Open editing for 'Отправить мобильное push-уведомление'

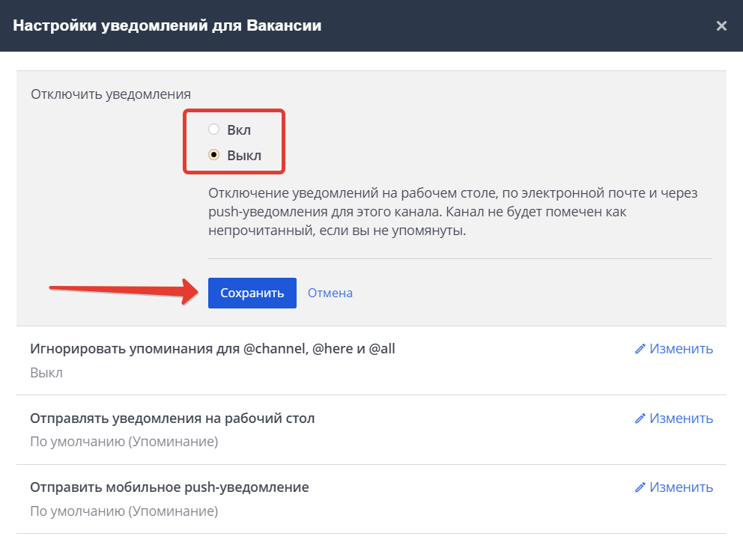tap(680, 487)
